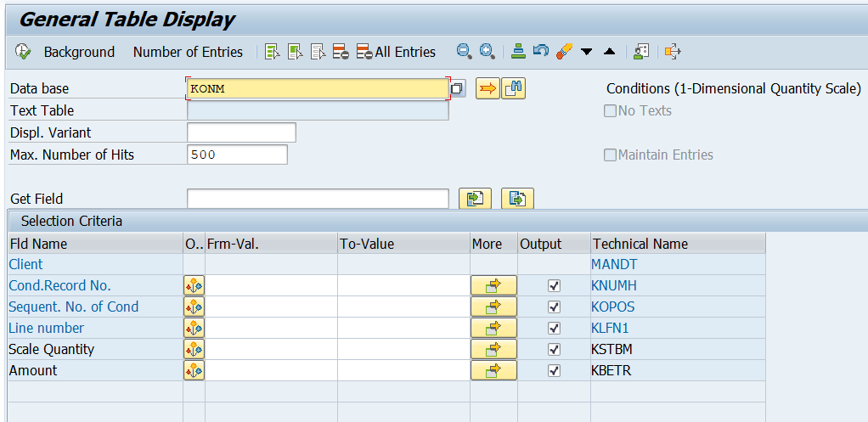Click the middle of three list-with-cursor icons
868x422 pixels.
pyautogui.click(x=295, y=52)
